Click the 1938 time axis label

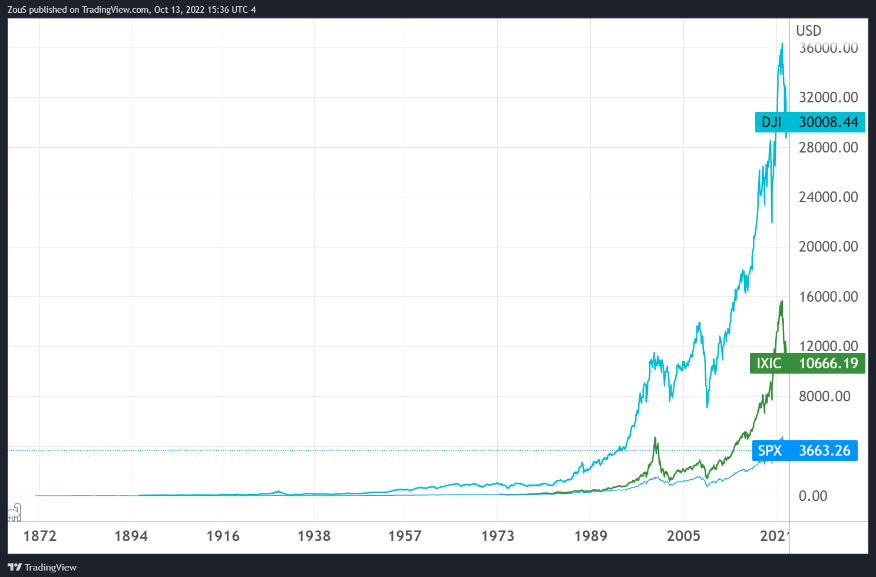click(x=314, y=536)
